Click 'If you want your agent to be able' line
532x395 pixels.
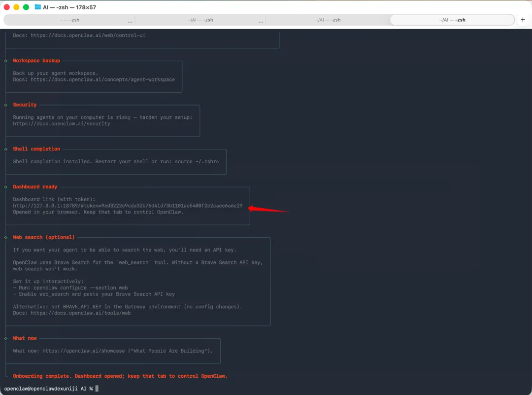125,250
